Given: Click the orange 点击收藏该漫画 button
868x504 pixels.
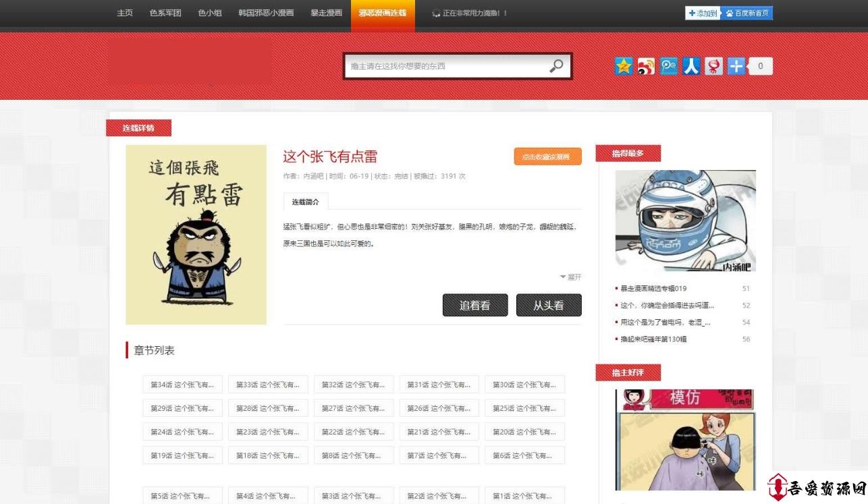Looking at the screenshot, I should 547,157.
